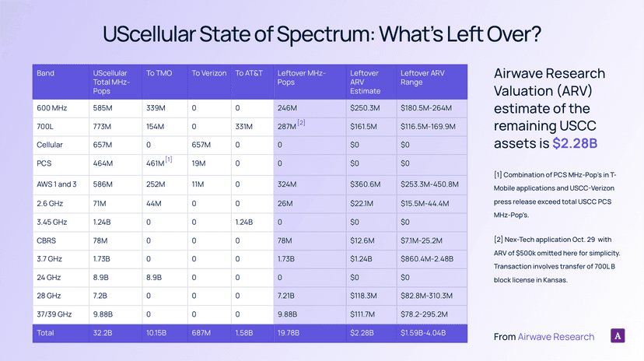Select the '600 MHz' row label
Image resolution: width=644 pixels, height=361 pixels.
coord(52,108)
